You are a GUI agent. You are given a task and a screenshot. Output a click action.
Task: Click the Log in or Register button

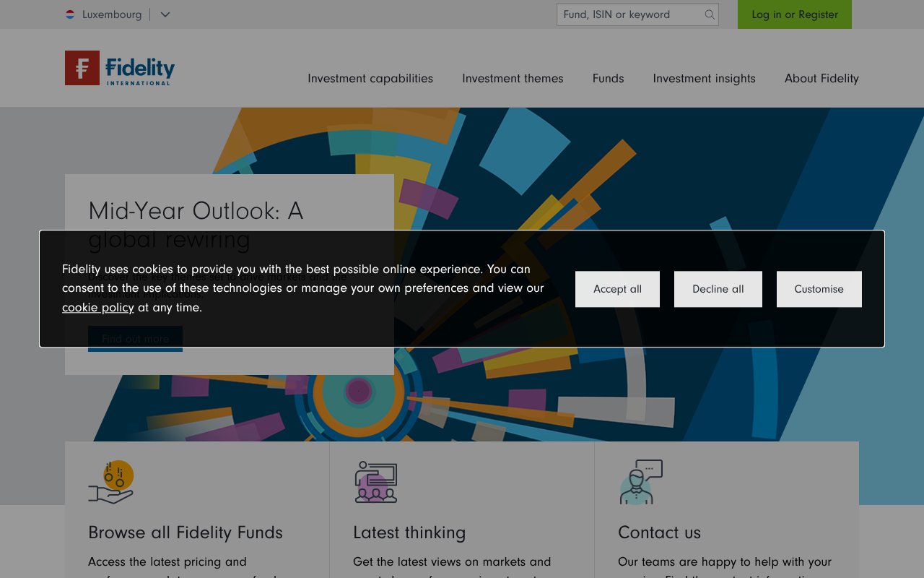tap(794, 14)
